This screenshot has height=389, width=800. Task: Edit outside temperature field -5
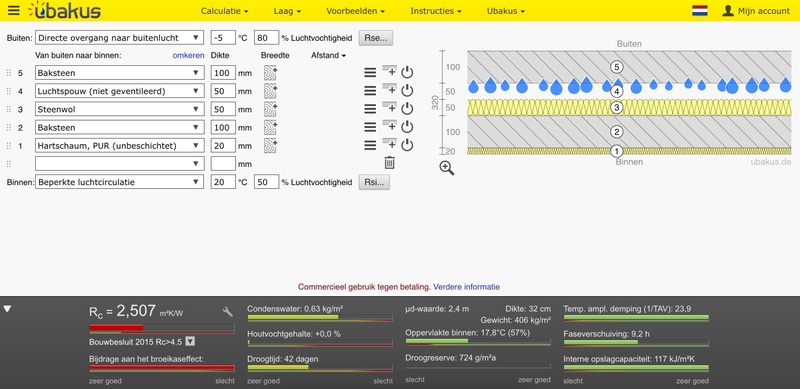tap(223, 38)
